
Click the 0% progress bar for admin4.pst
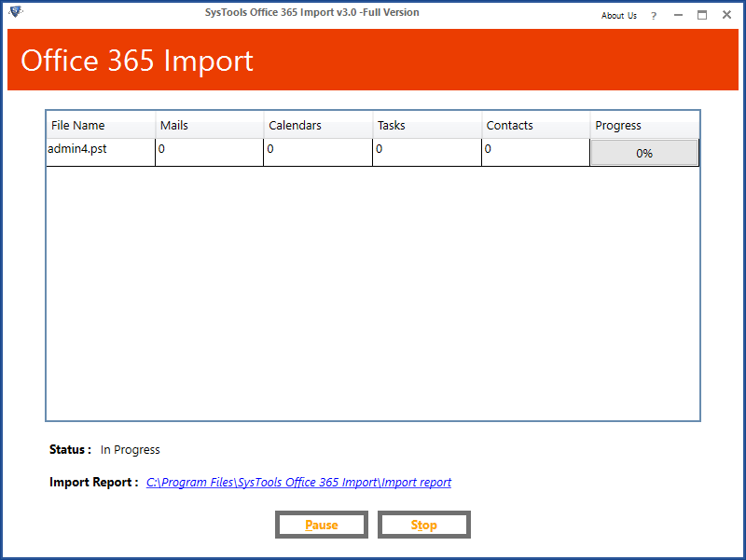pos(644,153)
